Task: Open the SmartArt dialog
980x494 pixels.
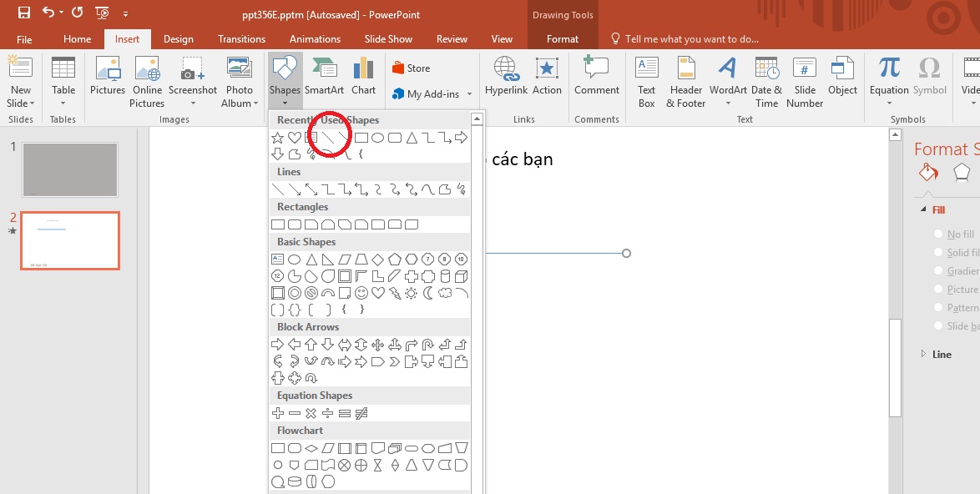Action: 324,76
